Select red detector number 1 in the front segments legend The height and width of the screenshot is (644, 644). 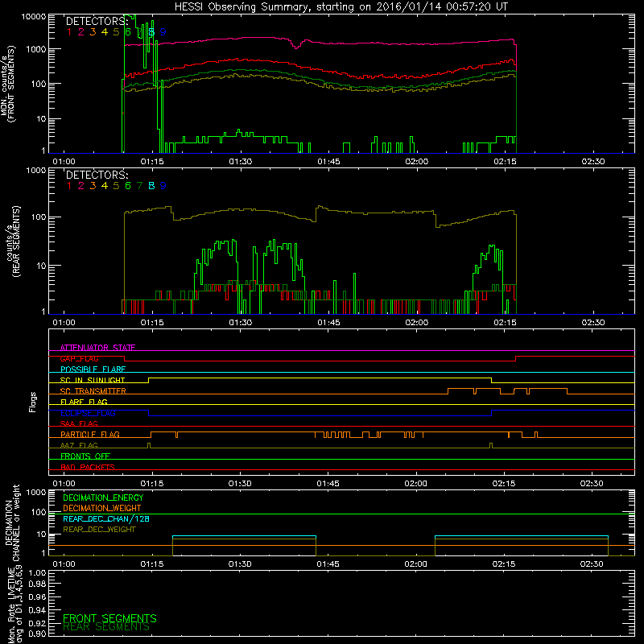click(x=69, y=32)
